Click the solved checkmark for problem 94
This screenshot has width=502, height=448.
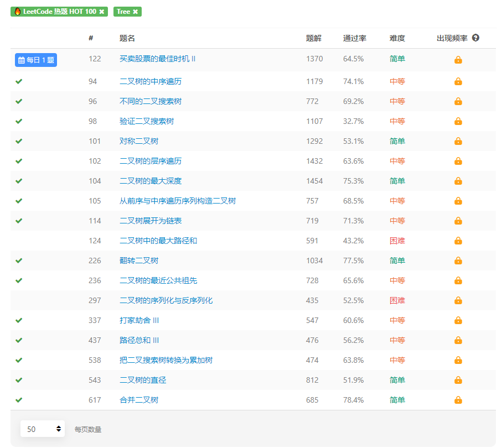pyautogui.click(x=19, y=81)
